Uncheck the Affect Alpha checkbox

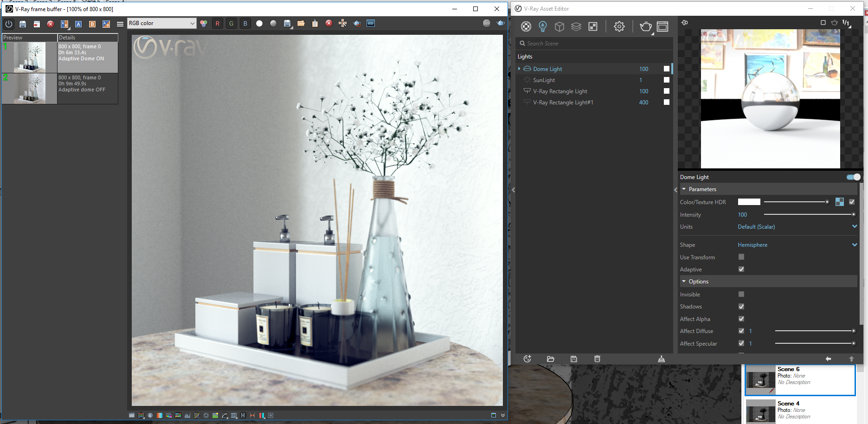(741, 319)
